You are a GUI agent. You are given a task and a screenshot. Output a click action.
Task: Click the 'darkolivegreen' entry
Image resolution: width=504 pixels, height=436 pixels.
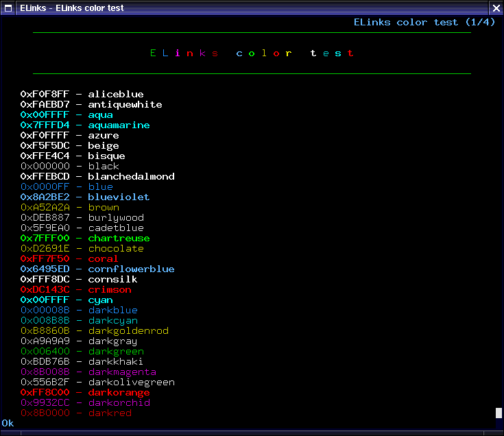(97, 382)
